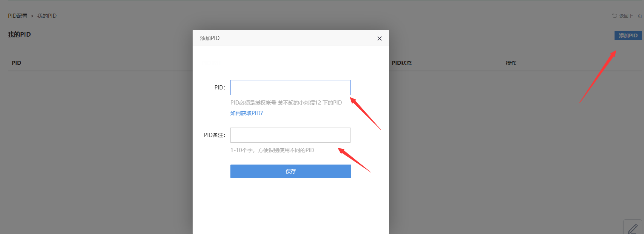
Task: Go back via 返回上一页 link text
Action: pos(630,16)
